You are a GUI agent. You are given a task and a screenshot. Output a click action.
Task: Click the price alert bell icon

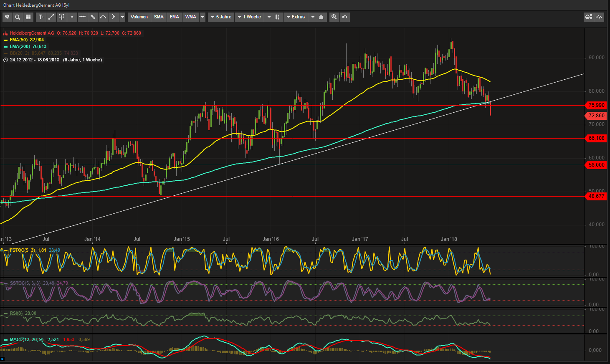(321, 17)
